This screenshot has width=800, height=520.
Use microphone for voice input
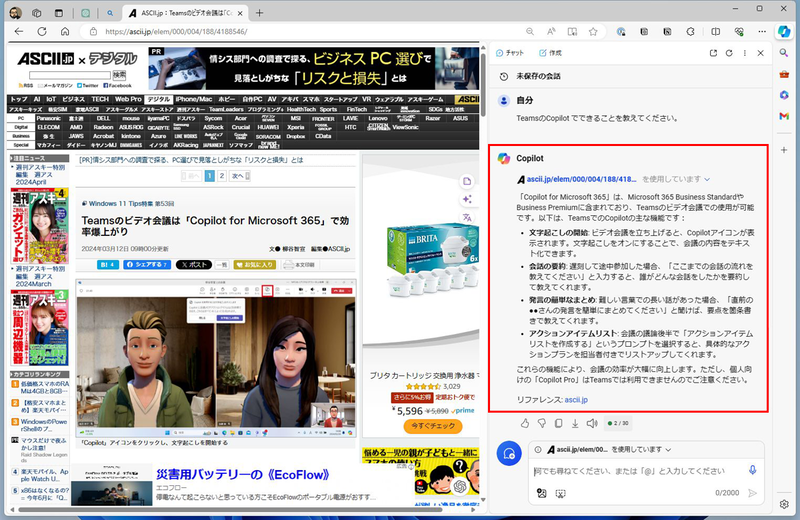tap(753, 470)
